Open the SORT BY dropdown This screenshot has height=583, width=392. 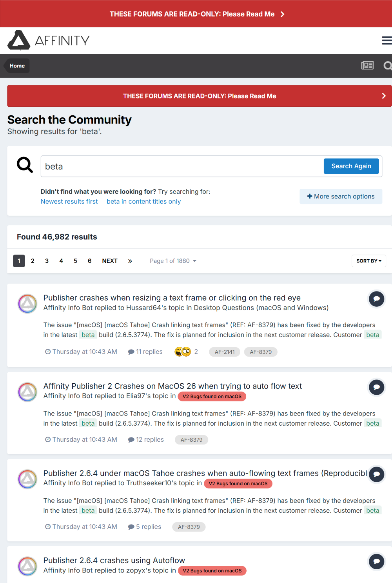[369, 261]
